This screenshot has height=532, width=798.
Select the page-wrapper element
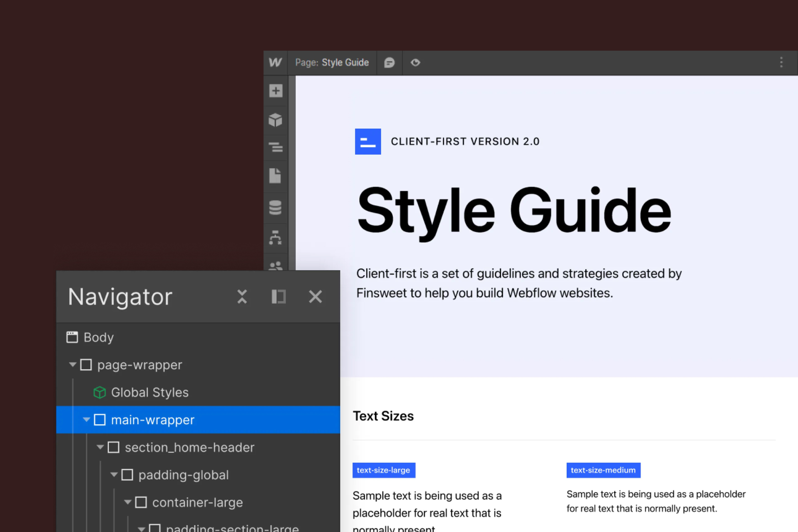(198, 365)
